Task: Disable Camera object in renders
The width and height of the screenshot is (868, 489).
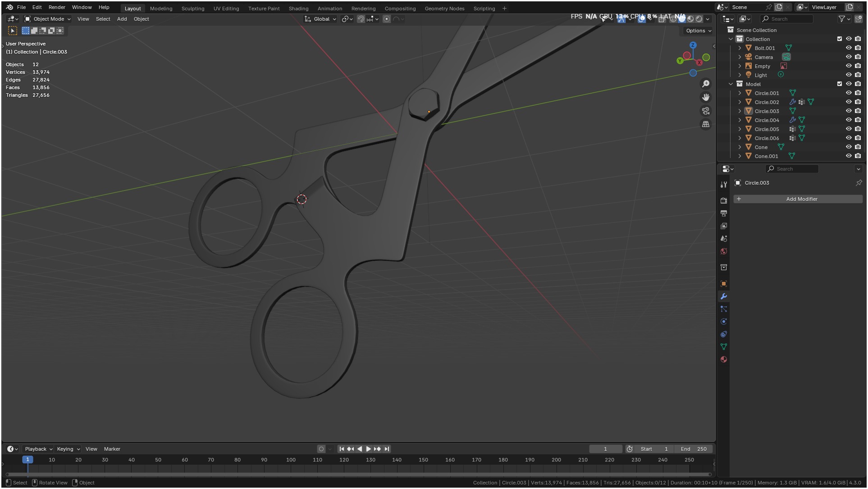Action: click(858, 57)
